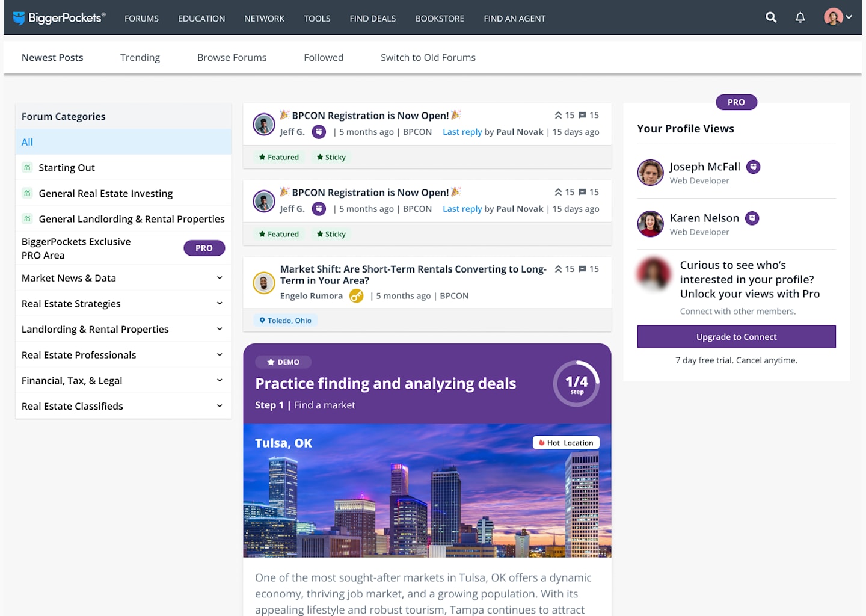Image resolution: width=866 pixels, height=616 pixels.
Task: Select the All forum category
Action: [x=123, y=142]
